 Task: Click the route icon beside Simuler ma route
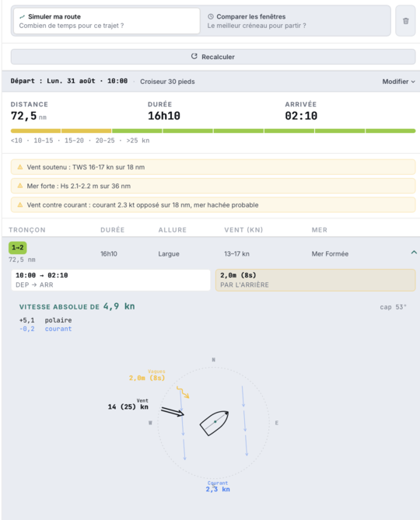23,16
